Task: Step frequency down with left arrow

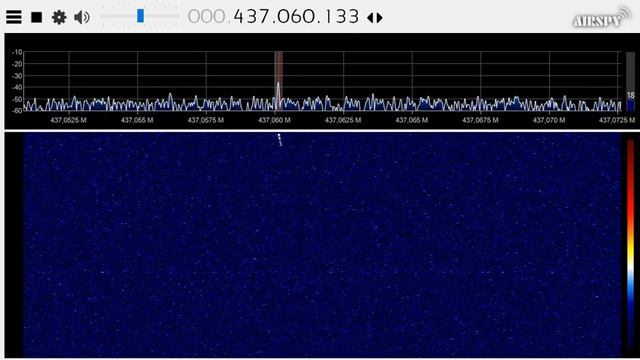Action: point(370,18)
